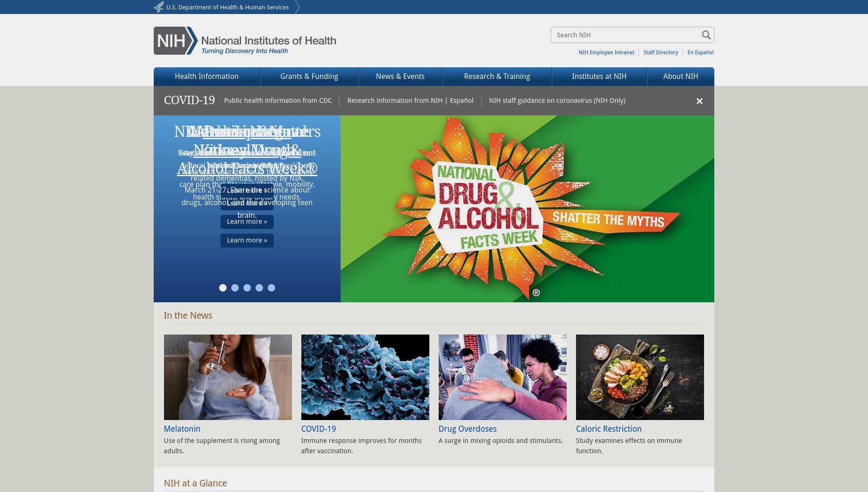Select the fifth carousel slide dot
The width and height of the screenshot is (868, 492).
(x=271, y=288)
